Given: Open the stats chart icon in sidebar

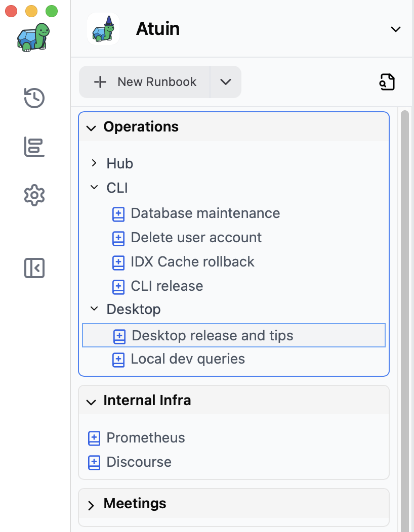Looking at the screenshot, I should click(34, 147).
